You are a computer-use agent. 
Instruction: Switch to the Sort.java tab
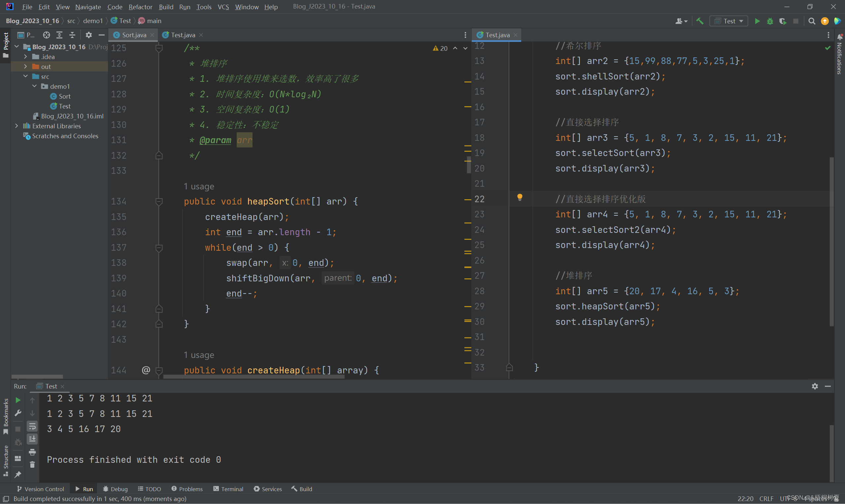[134, 35]
